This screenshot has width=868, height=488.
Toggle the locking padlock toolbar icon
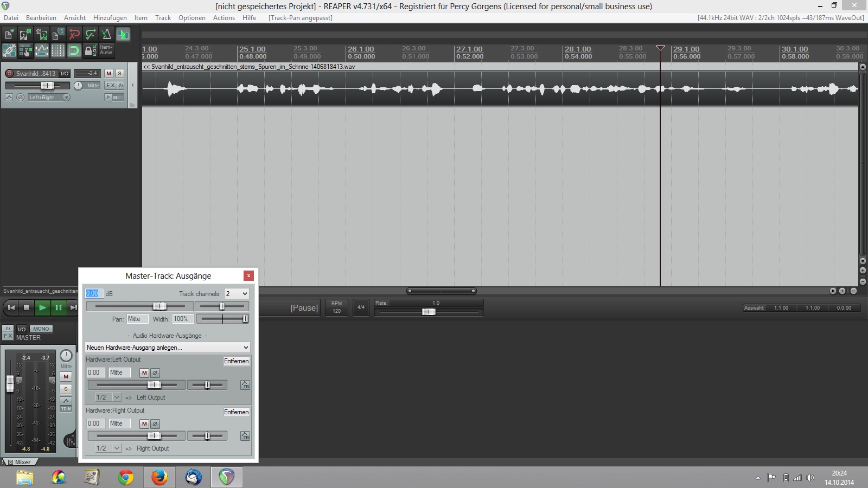point(91,50)
